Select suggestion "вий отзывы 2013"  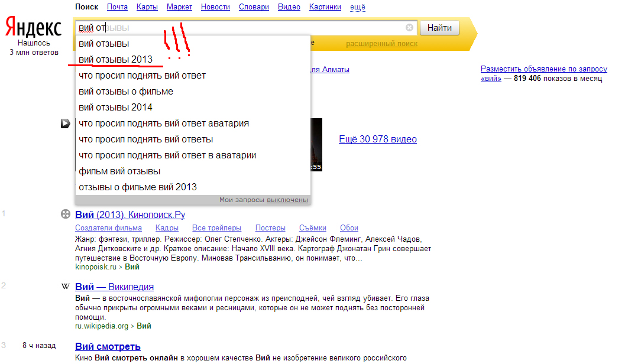(193, 60)
